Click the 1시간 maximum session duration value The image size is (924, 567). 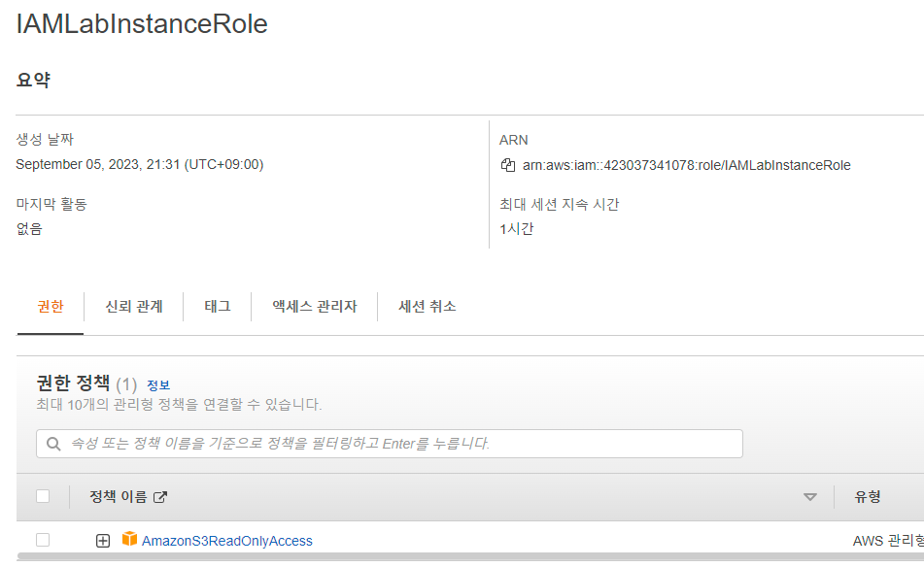pos(516,228)
